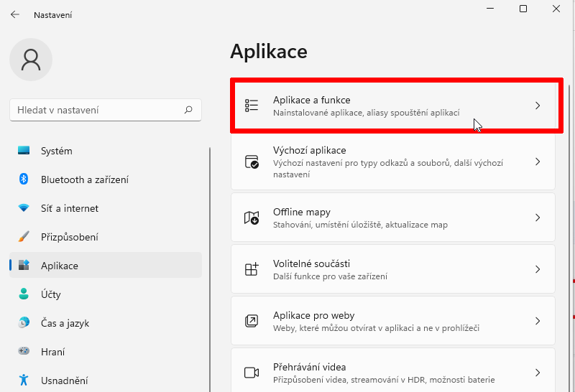Go to Účty in sidebar
This screenshot has width=575, height=392.
coord(106,294)
